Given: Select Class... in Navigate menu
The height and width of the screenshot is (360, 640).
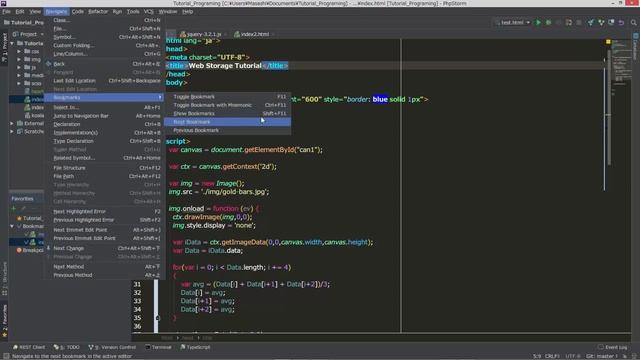Looking at the screenshot, I should (x=104, y=20).
